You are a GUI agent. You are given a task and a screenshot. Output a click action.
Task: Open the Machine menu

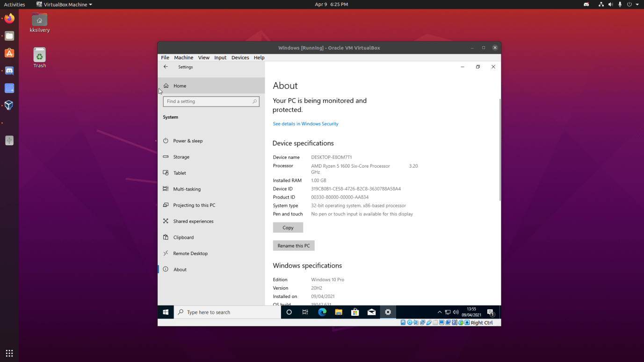click(183, 57)
